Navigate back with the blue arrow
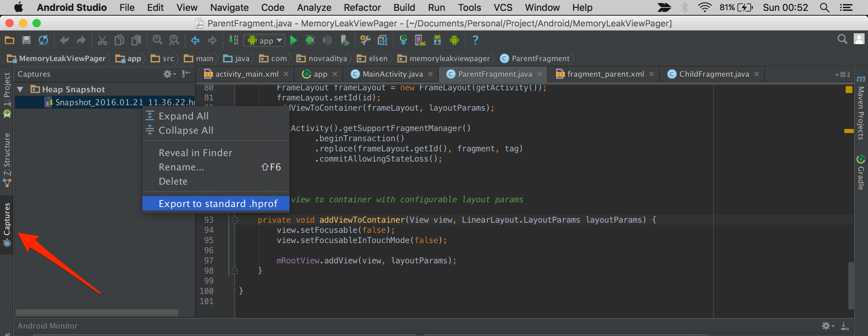The height and width of the screenshot is (336, 868). tap(195, 40)
